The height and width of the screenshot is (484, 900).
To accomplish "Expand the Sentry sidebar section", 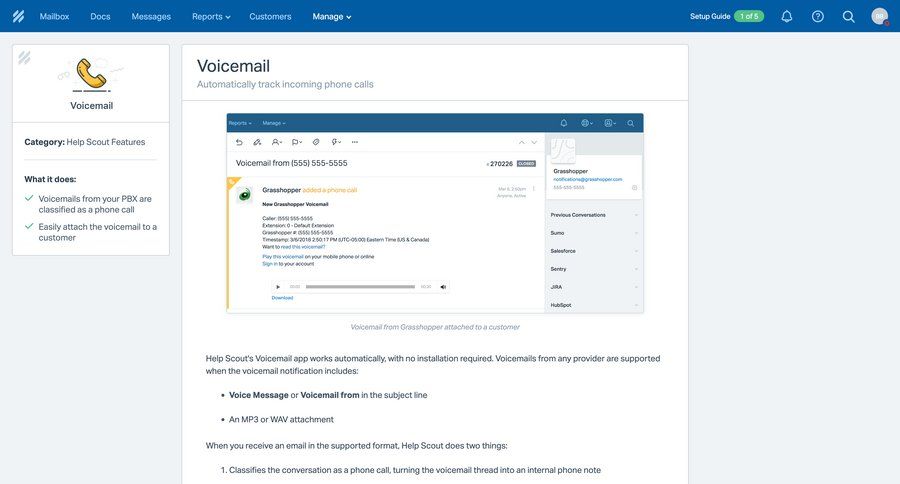I will 593,269.
